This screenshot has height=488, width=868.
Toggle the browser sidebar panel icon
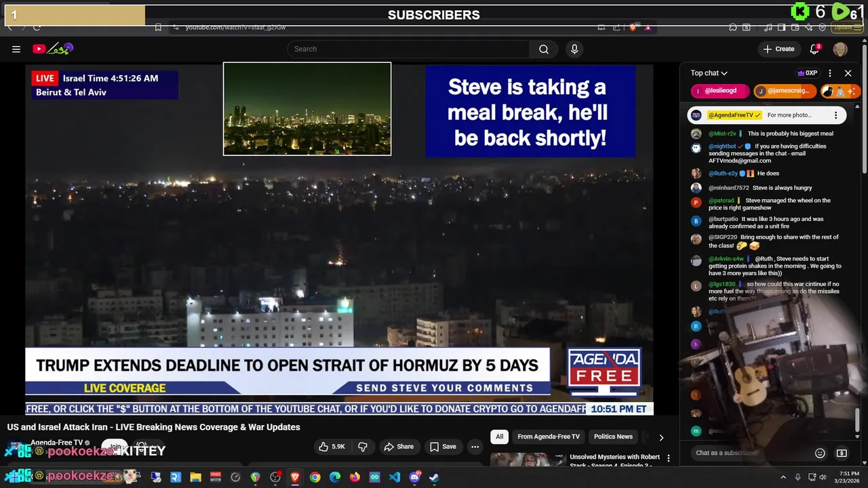(x=781, y=27)
